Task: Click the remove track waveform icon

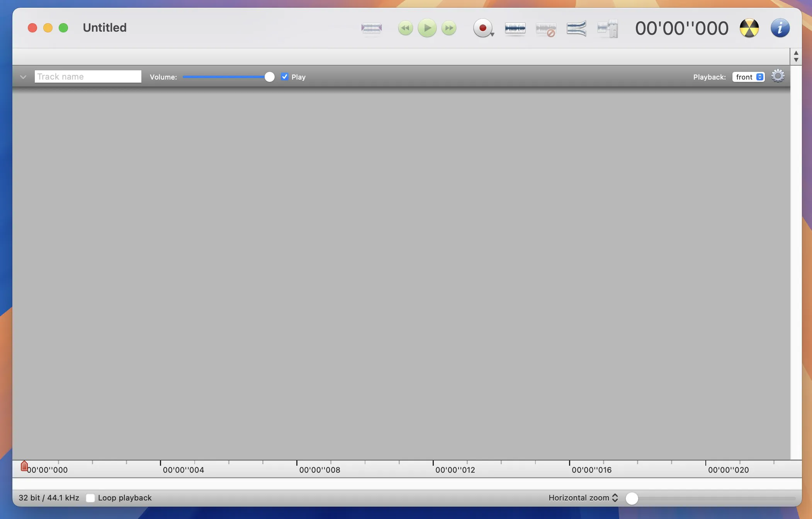Action: 546,29
